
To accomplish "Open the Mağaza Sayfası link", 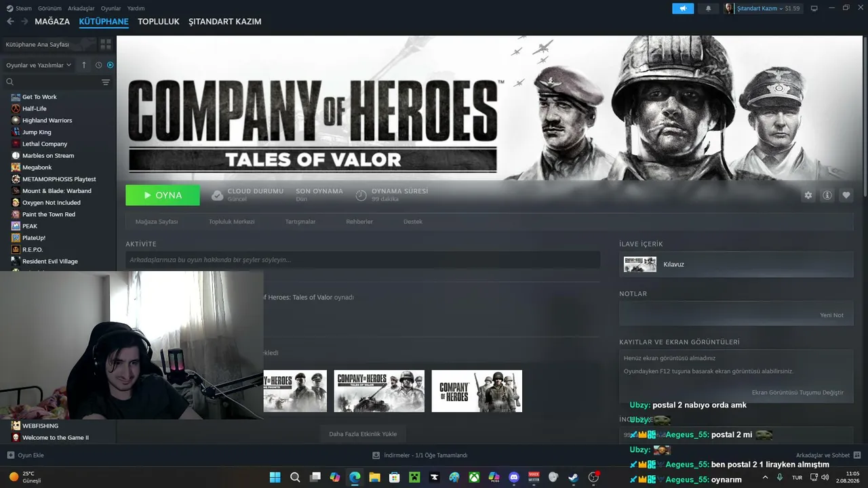I will tap(157, 222).
